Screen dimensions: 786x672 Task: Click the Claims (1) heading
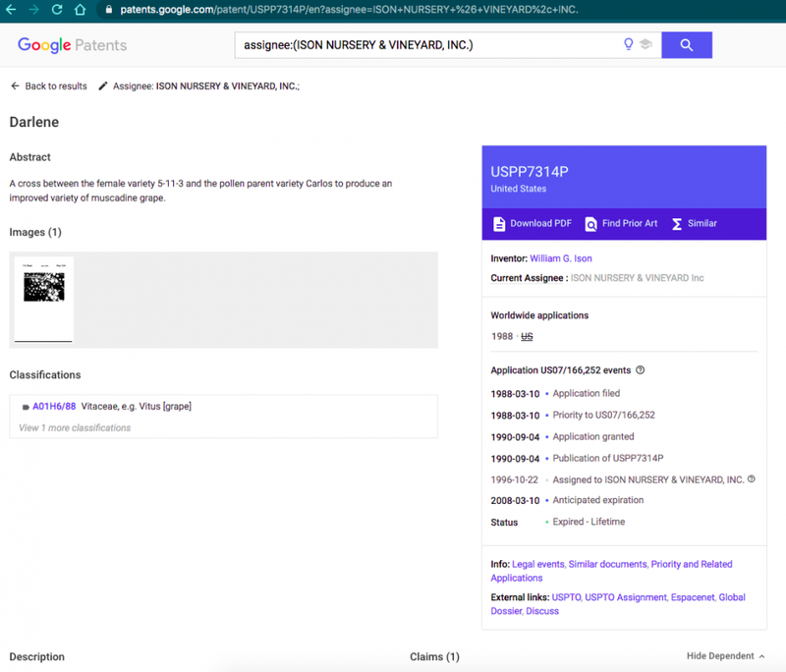434,657
